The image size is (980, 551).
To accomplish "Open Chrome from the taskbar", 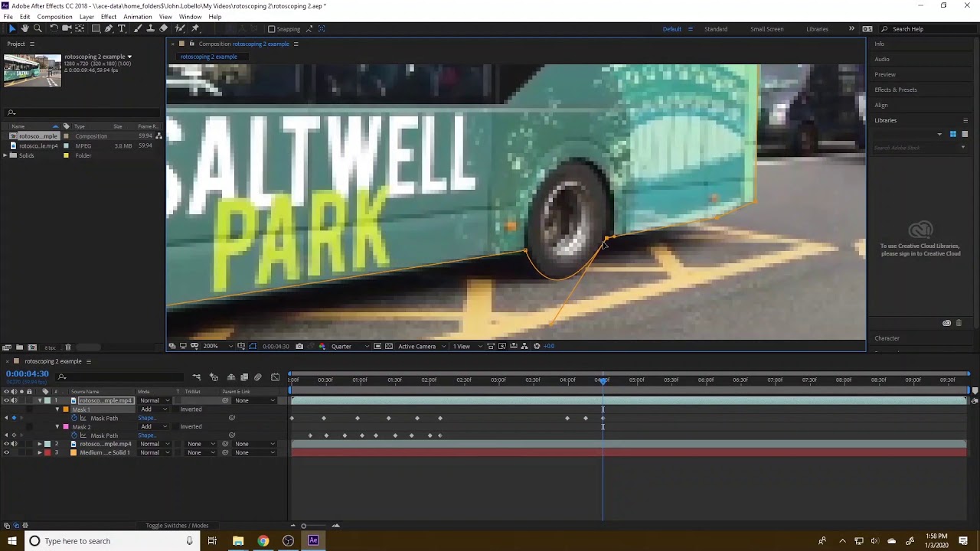I will [x=263, y=541].
